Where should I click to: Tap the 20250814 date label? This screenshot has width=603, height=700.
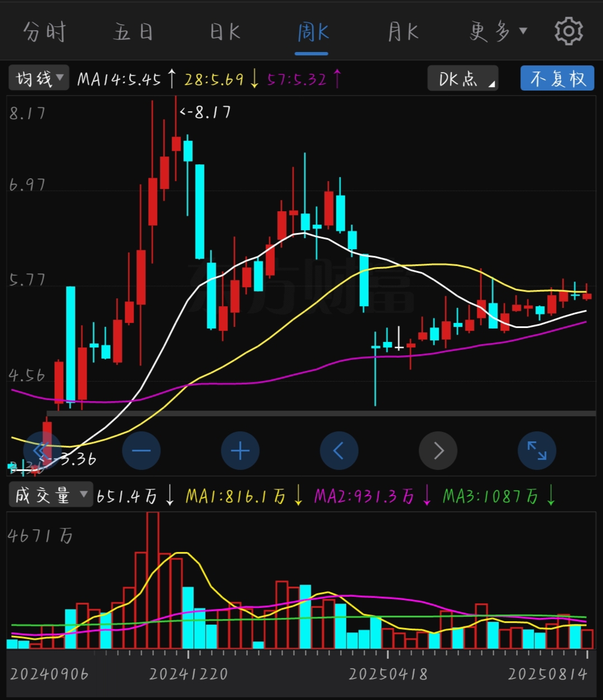(x=547, y=674)
